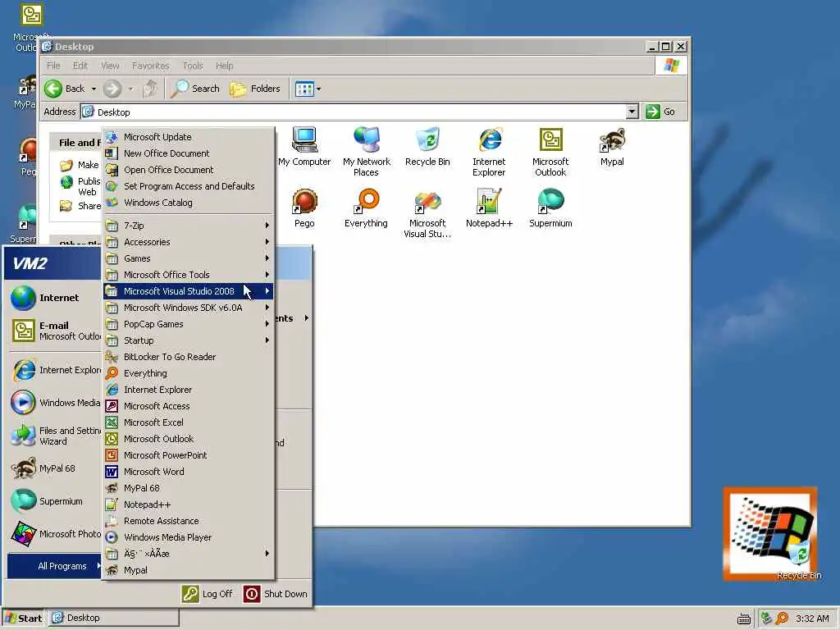Expand Microsoft Visual Studio 2008 folder
This screenshot has width=840, height=630.
click(x=189, y=291)
